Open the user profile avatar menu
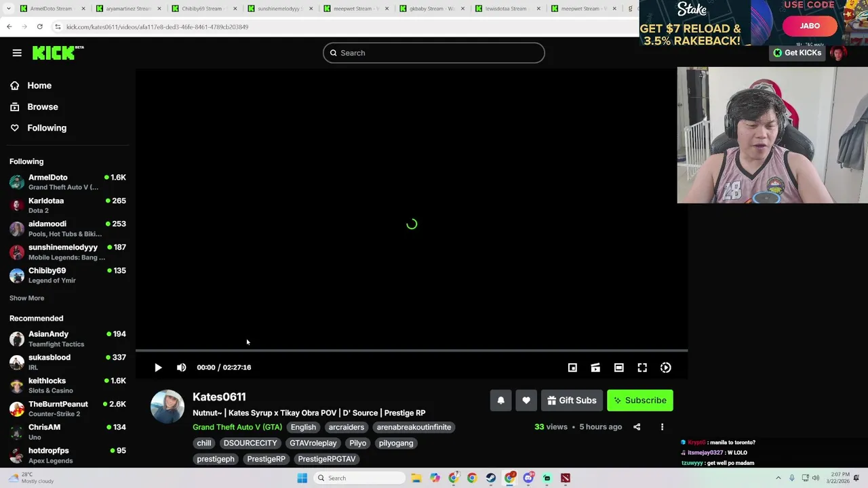 click(838, 53)
